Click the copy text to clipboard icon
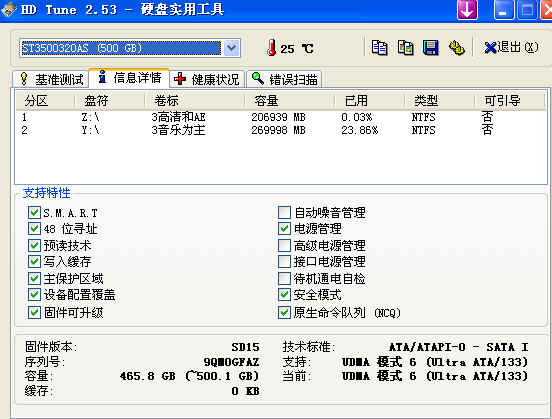552x419 pixels. [x=380, y=48]
